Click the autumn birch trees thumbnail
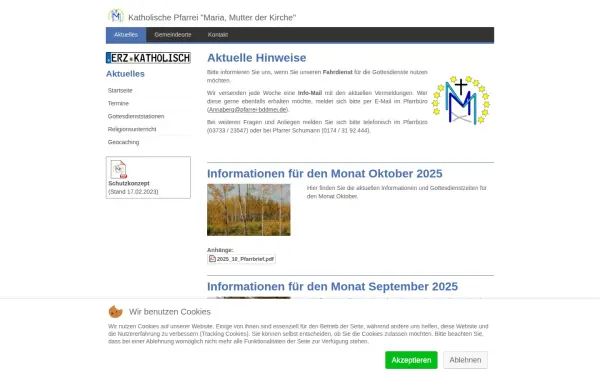This screenshot has height=375, width=600. pos(249,210)
